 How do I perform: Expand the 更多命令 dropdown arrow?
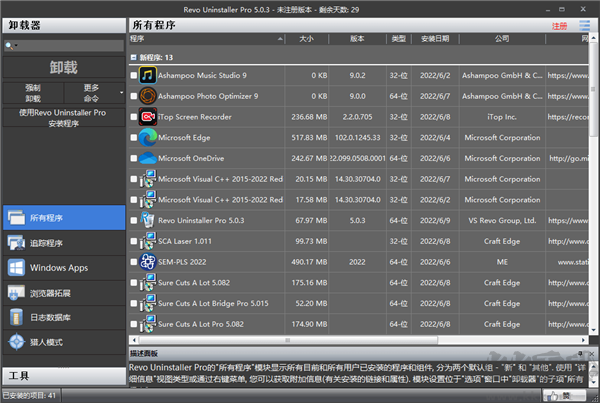coord(121,93)
